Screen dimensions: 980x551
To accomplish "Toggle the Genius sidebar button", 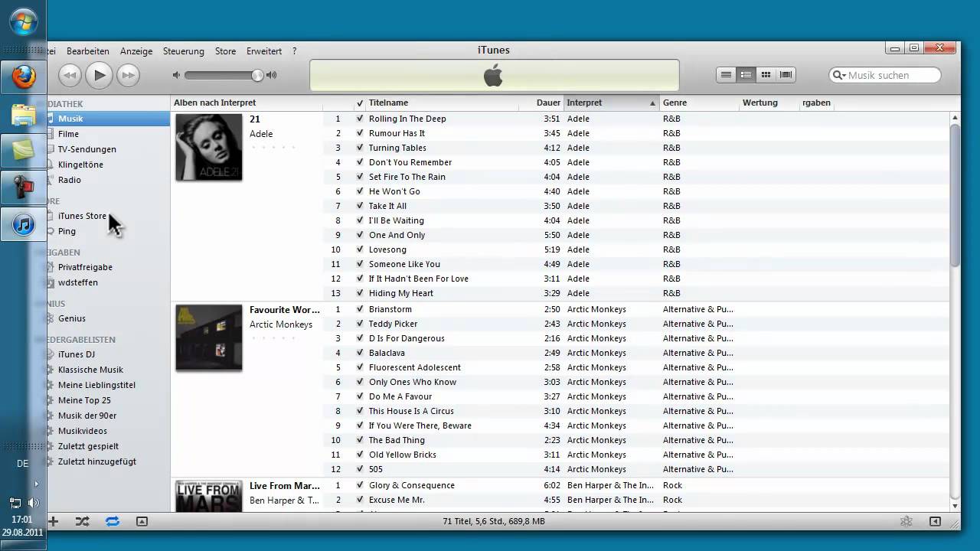I will [935, 521].
